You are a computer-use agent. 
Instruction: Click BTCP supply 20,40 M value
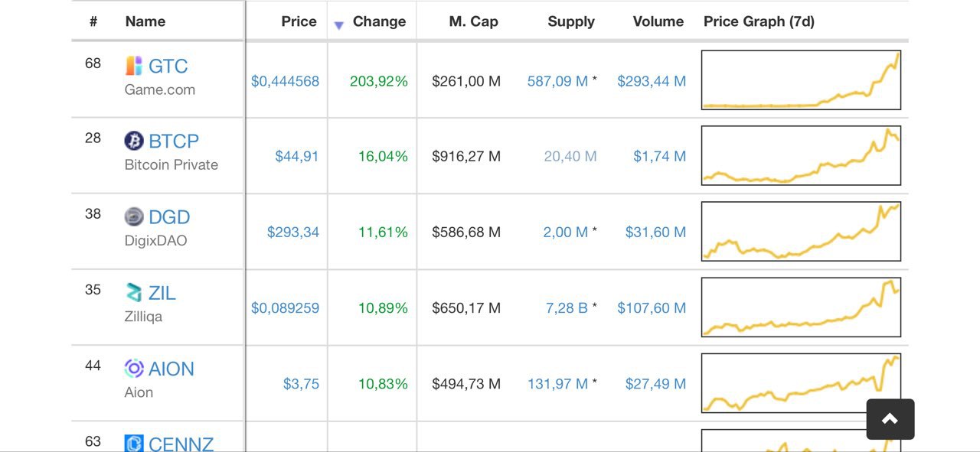coord(570,156)
